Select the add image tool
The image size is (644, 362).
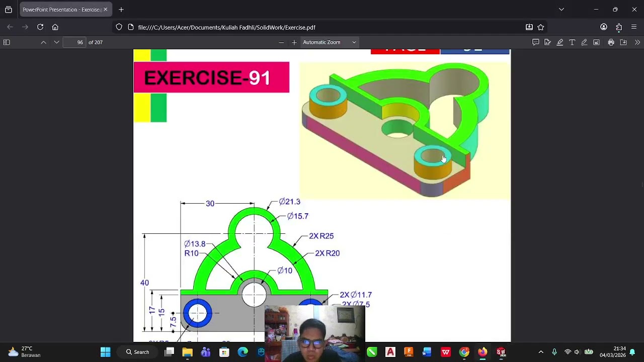(x=596, y=42)
